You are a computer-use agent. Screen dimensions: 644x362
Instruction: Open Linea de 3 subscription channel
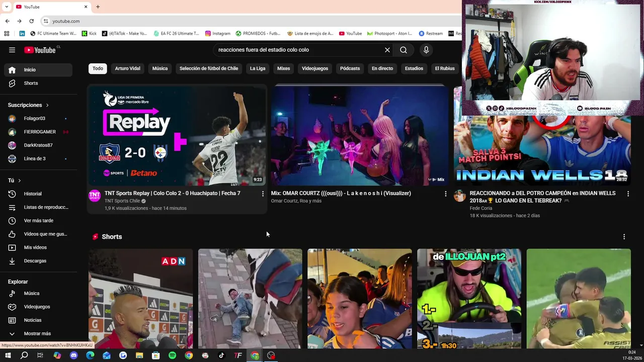[x=38, y=158]
